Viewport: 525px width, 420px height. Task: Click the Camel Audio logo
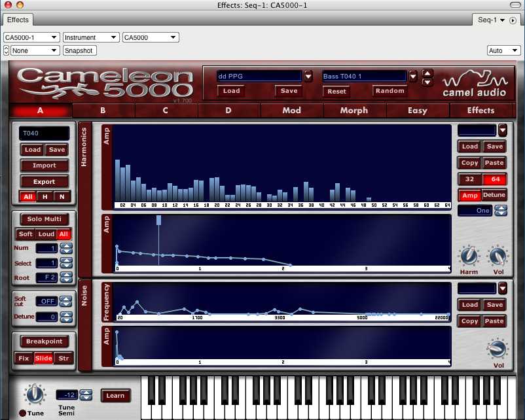coord(475,84)
